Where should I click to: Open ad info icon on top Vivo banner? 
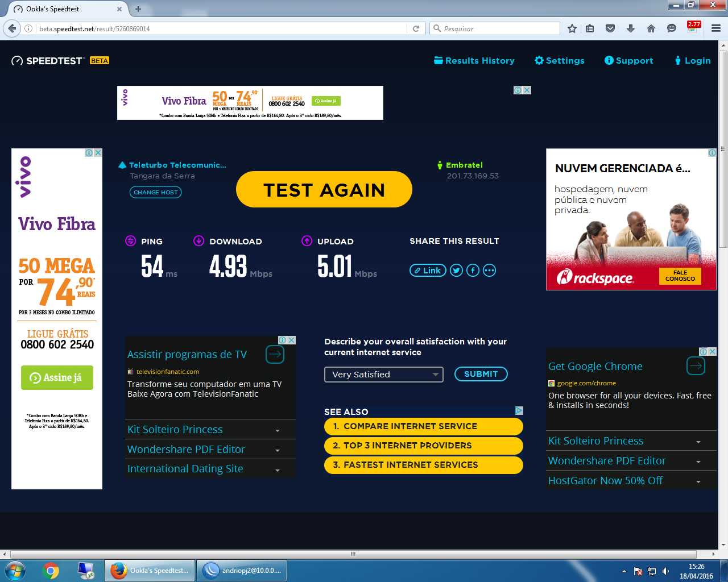(518, 90)
